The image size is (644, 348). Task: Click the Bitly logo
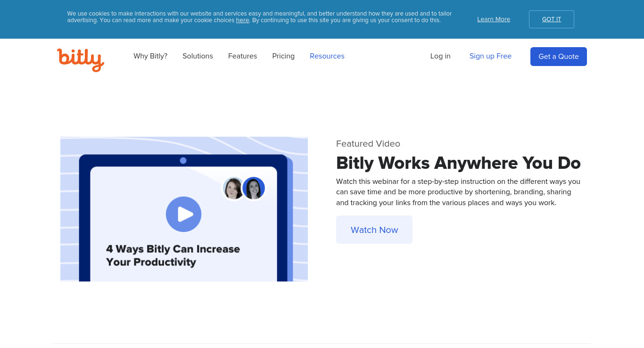pos(81,60)
